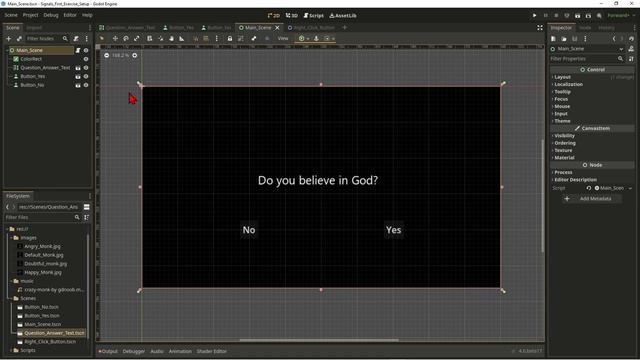Click the object history icon in Inspector
The image size is (640, 360).
pos(631,39)
